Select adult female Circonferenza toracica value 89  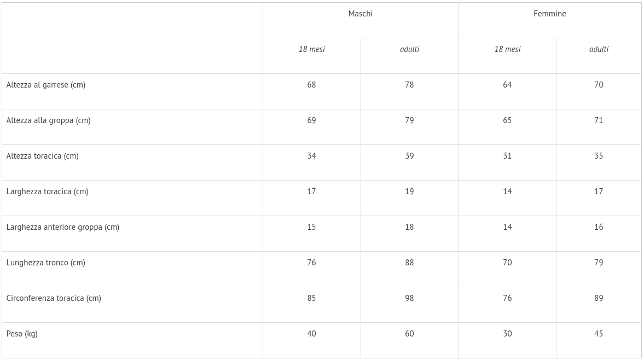tap(599, 298)
